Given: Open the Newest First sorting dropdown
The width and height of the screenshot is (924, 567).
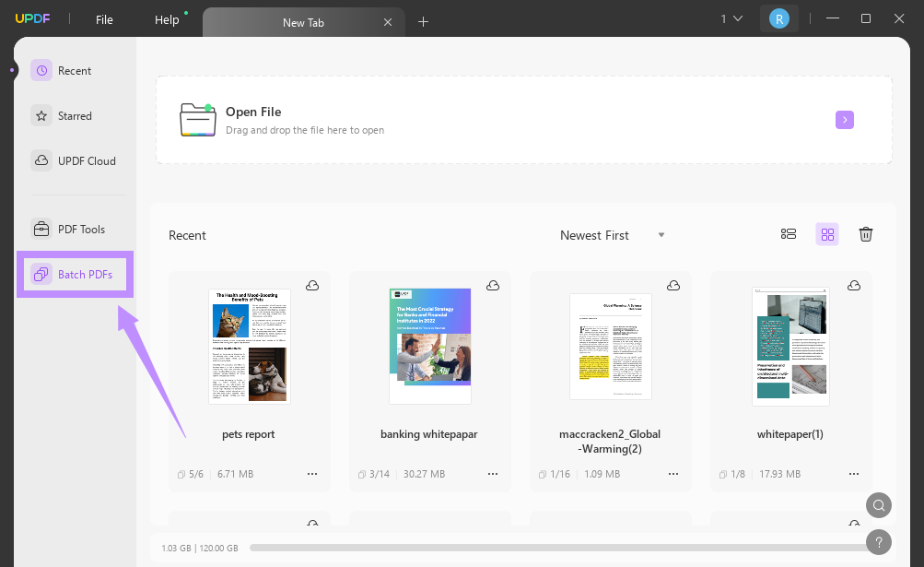Looking at the screenshot, I should coord(613,235).
